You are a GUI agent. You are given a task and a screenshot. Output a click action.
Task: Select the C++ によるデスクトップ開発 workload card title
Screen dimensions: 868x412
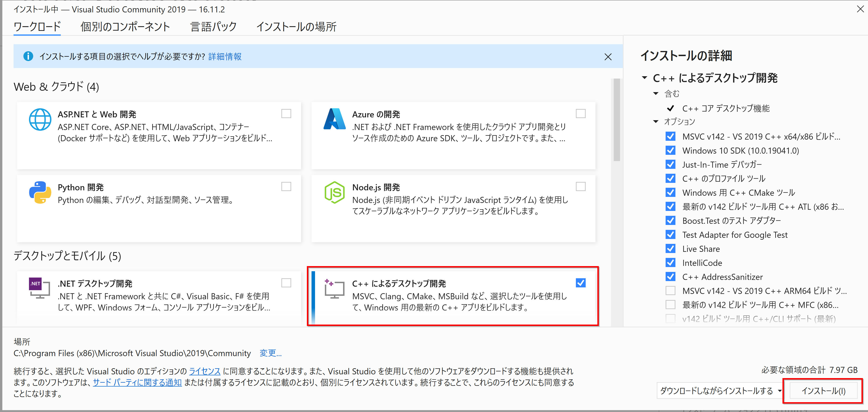click(399, 284)
